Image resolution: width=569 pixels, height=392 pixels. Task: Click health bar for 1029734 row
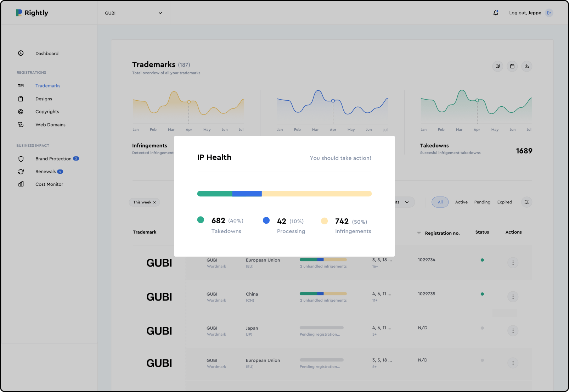pyautogui.click(x=323, y=259)
